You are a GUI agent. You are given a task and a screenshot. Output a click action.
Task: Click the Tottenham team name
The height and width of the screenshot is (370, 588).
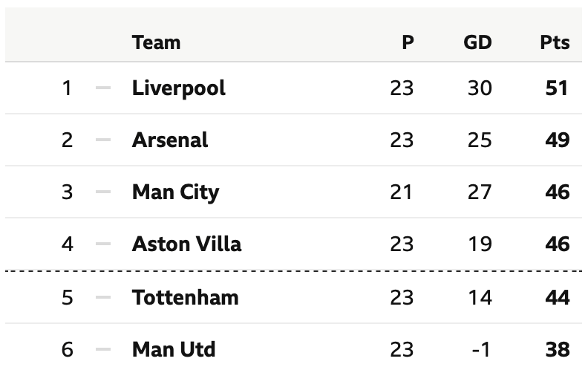(186, 298)
